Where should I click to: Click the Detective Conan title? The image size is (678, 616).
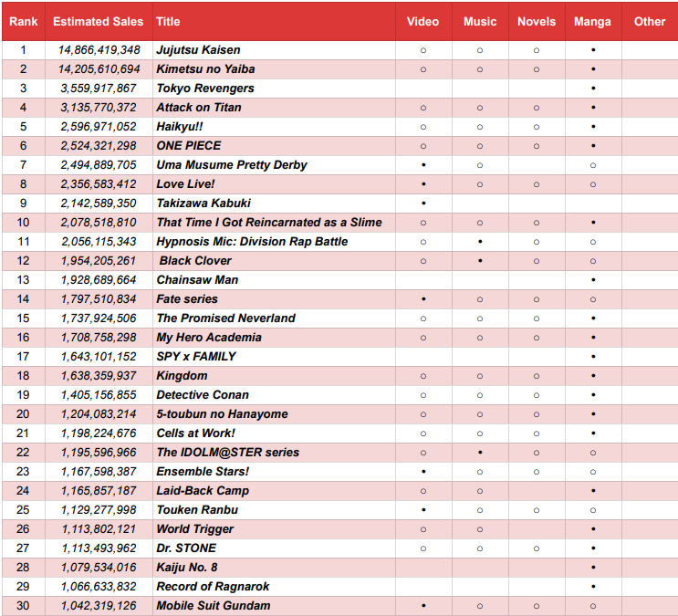click(x=203, y=395)
